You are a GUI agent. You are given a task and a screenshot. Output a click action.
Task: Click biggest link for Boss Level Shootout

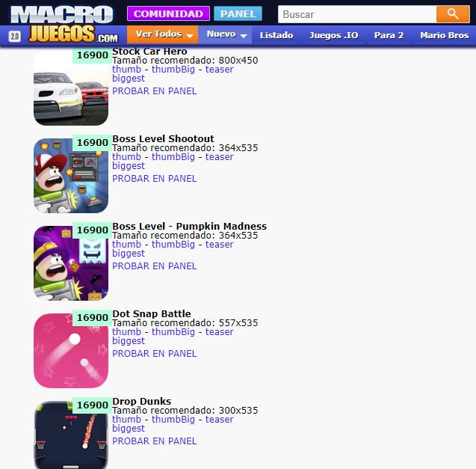click(x=129, y=166)
